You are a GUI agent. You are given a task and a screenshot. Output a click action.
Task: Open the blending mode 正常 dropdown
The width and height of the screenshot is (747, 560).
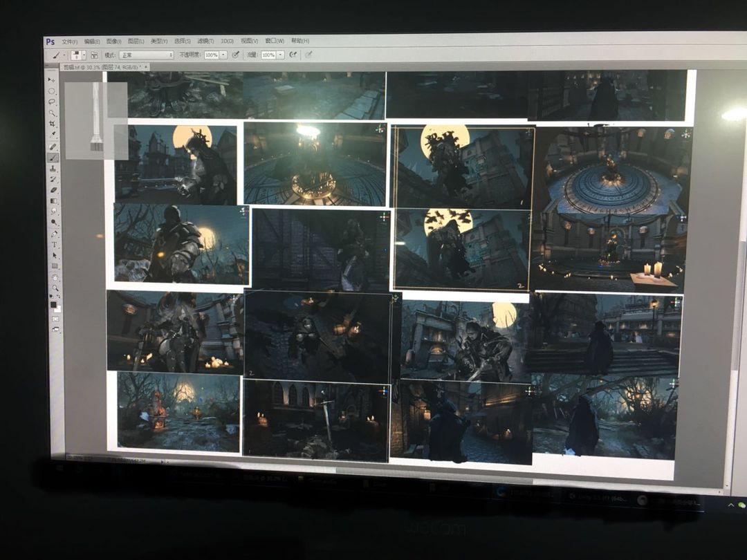(x=147, y=55)
